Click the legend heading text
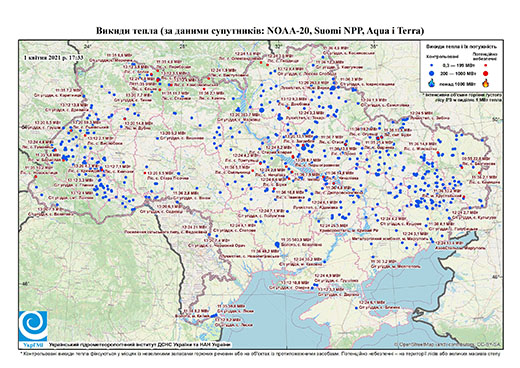Image resolution: width=520 pixels, height=368 pixels. click(x=461, y=46)
